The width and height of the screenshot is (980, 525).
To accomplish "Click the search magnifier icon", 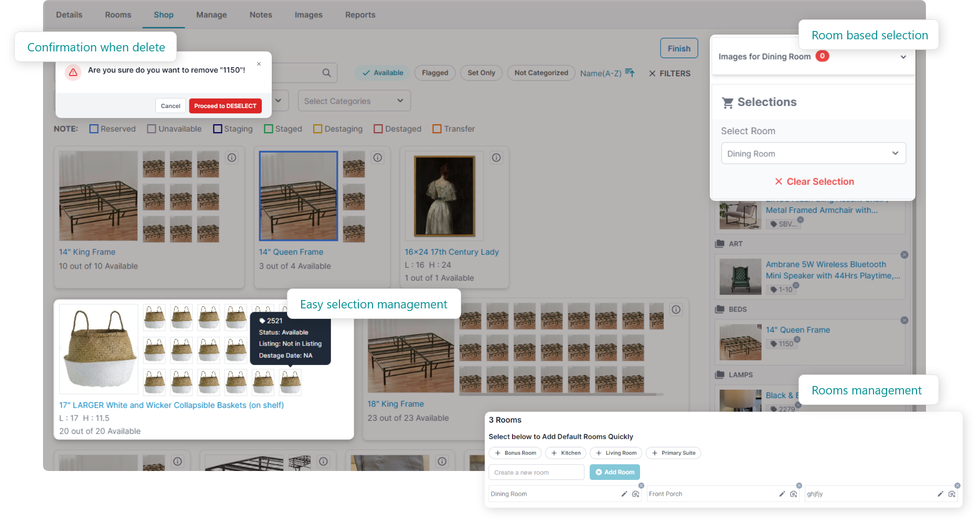I will [326, 73].
